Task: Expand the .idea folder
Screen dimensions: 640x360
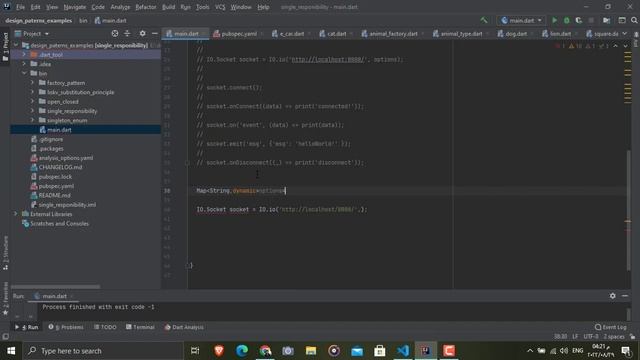Action: 24,64
